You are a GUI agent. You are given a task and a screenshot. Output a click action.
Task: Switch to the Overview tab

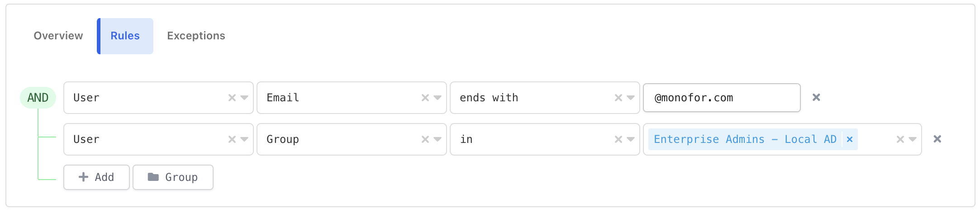point(58,36)
